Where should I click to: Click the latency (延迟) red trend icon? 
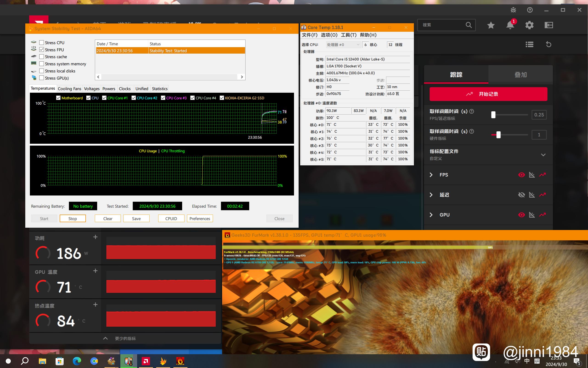pyautogui.click(x=543, y=195)
